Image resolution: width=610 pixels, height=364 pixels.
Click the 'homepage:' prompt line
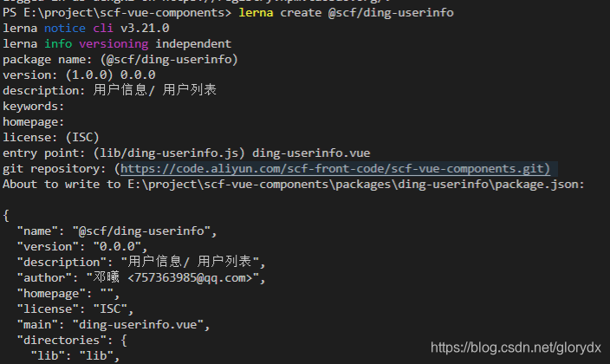34,122
